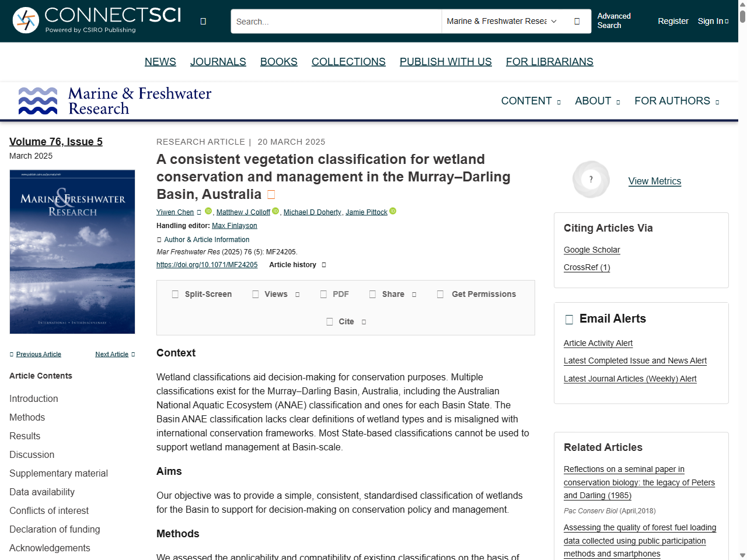Click in the Search text field
The height and width of the screenshot is (560, 747).
coord(336,22)
